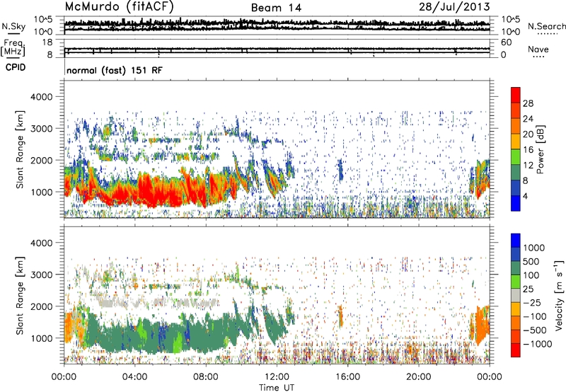The image size is (566, 392).
Task: Click the 'N.Search' legend label
Action: click(546, 26)
